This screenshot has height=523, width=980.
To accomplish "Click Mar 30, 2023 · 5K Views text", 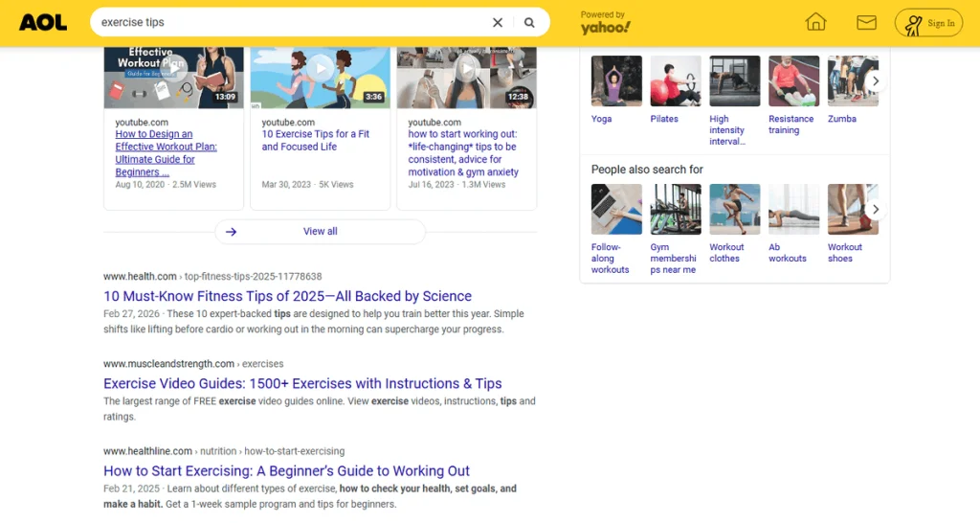I will pos(307,185).
